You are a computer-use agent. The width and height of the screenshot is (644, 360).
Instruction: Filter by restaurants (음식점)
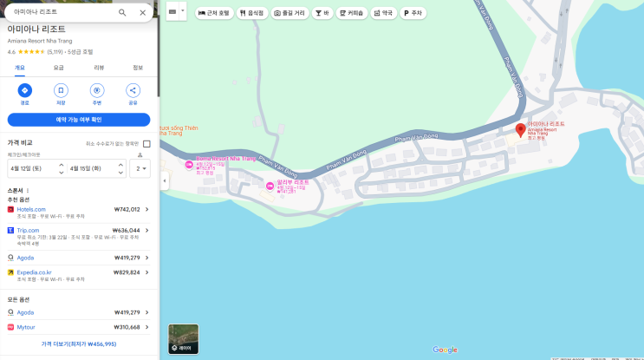pyautogui.click(x=252, y=13)
